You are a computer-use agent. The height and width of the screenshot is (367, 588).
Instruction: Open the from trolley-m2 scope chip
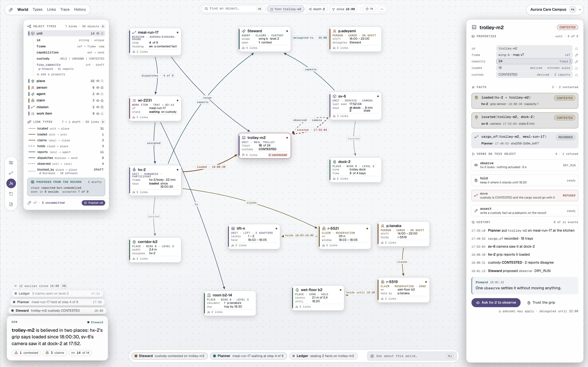[285, 9]
